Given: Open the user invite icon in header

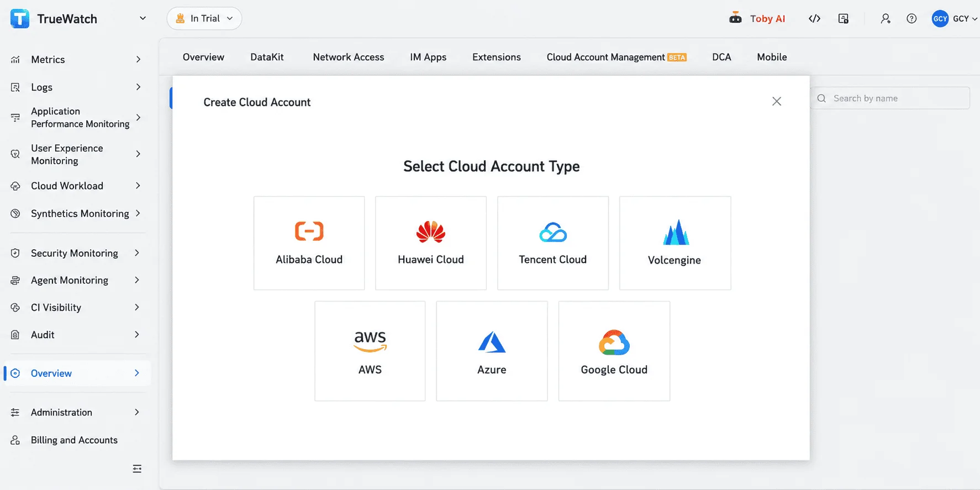Looking at the screenshot, I should [886, 19].
